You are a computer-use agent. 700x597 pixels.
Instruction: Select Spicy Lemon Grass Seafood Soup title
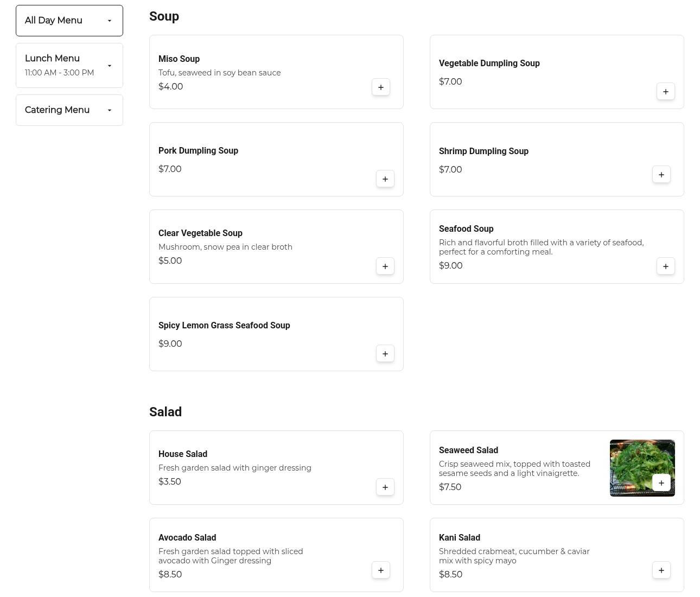[x=224, y=325]
